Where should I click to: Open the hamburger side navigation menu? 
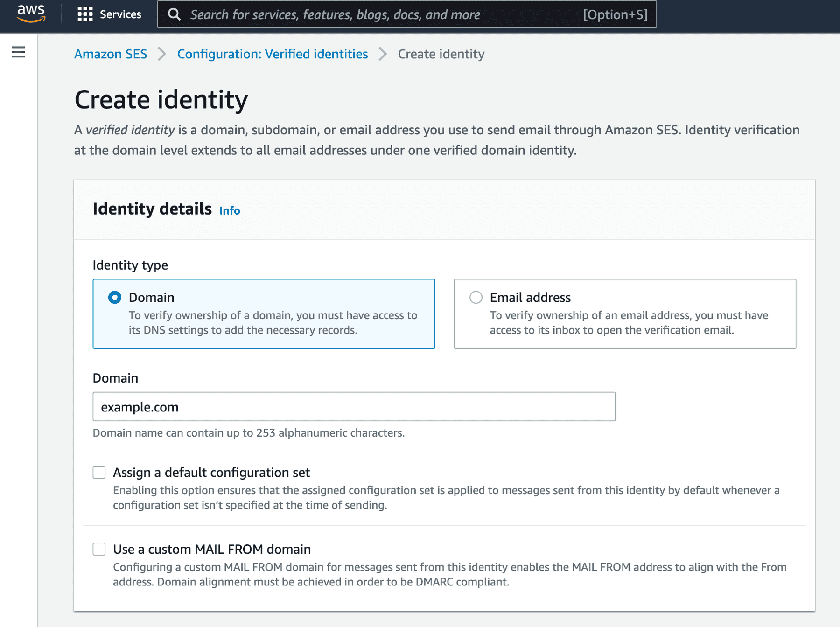[19, 52]
